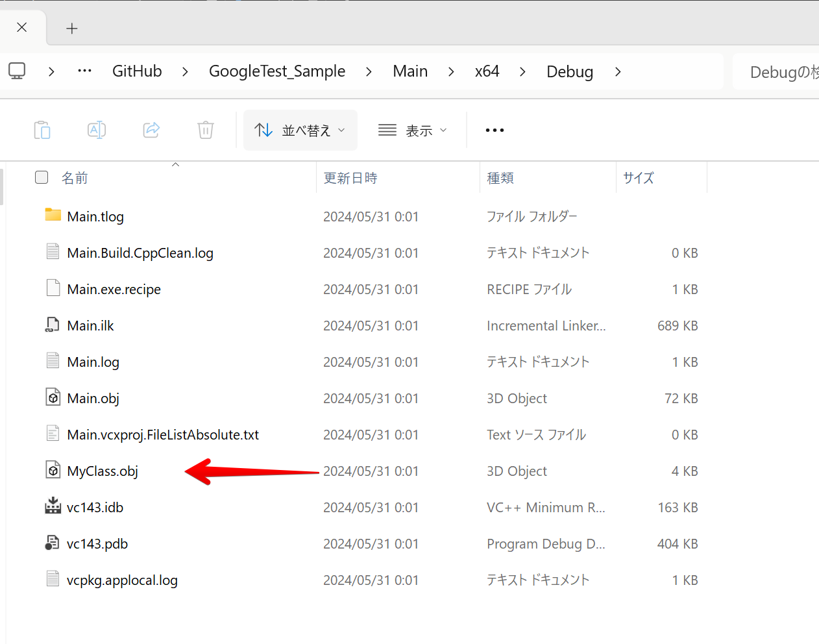Click the Rename icon in toolbar

pyautogui.click(x=97, y=130)
